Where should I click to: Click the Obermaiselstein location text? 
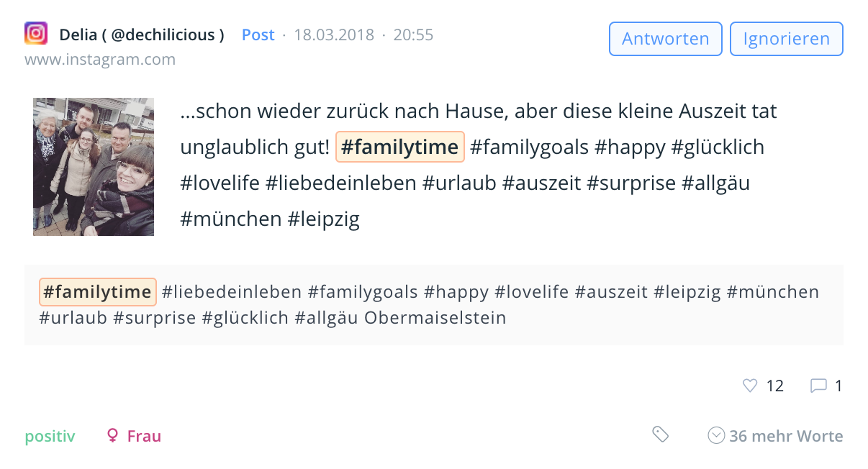435,317
